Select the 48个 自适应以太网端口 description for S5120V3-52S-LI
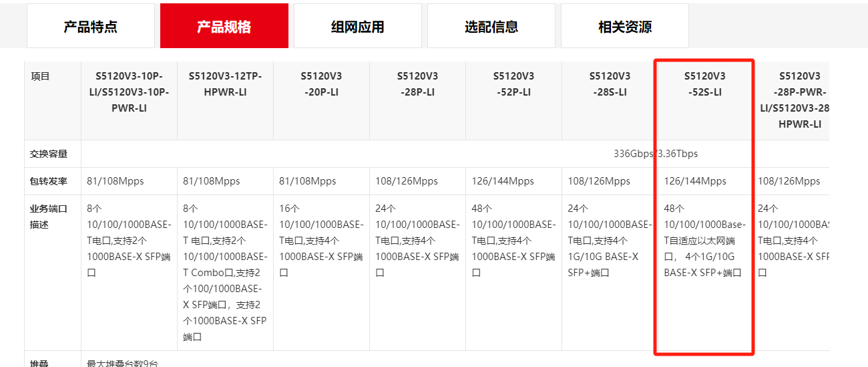 pos(705,241)
